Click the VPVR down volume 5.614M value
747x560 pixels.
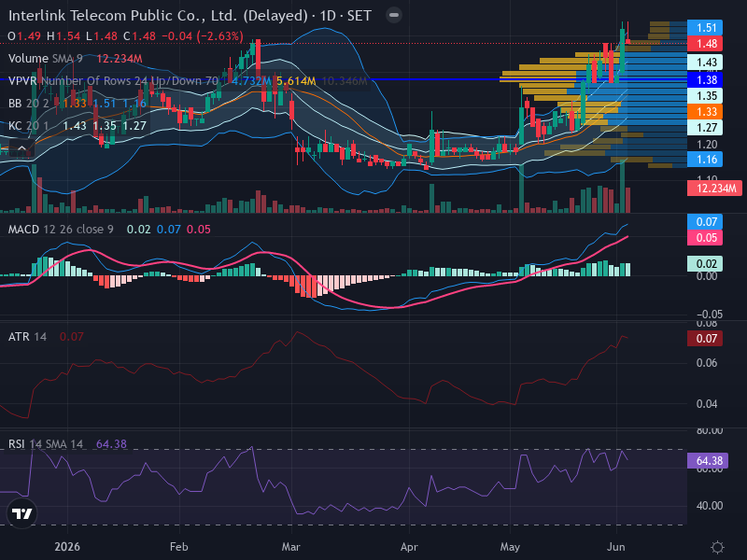pos(296,81)
